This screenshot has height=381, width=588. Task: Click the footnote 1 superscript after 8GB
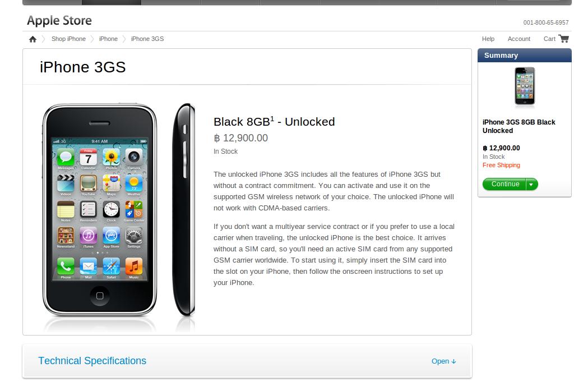[272, 118]
